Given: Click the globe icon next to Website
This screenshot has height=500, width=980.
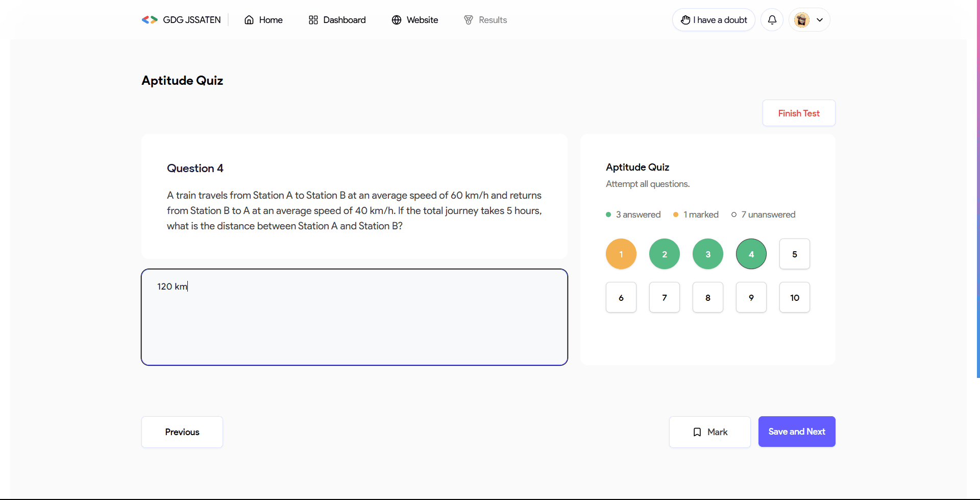Looking at the screenshot, I should click(396, 19).
